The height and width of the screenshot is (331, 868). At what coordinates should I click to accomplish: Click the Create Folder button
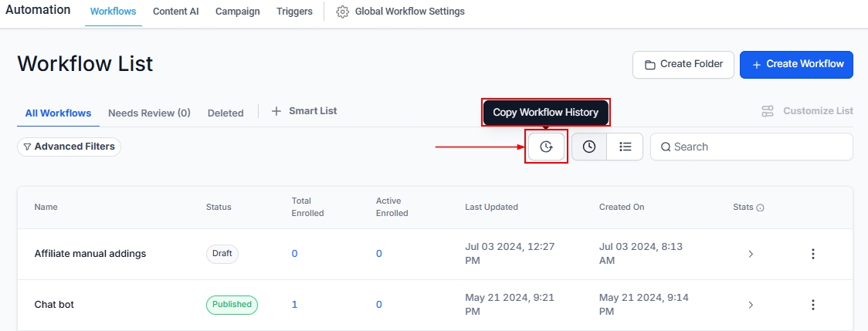[683, 64]
